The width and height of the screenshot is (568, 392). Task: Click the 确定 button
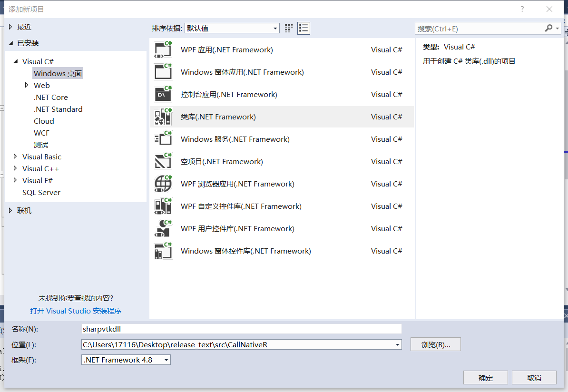(485, 377)
